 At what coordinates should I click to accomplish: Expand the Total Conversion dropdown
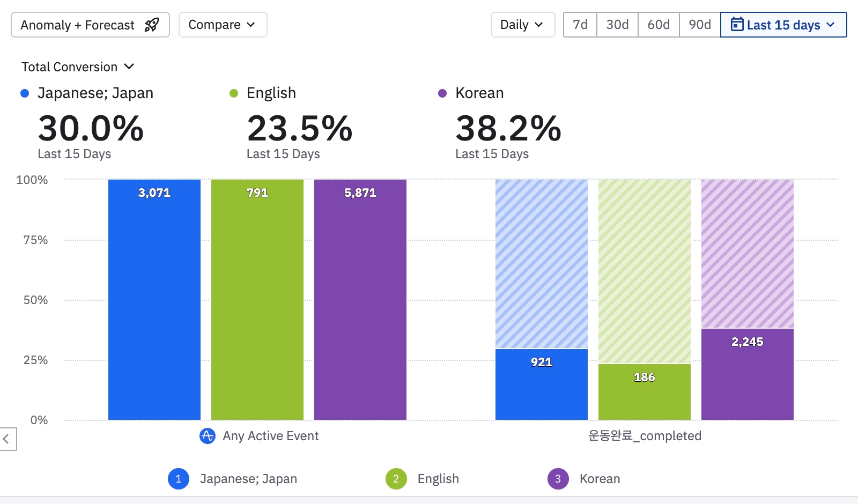pos(78,67)
